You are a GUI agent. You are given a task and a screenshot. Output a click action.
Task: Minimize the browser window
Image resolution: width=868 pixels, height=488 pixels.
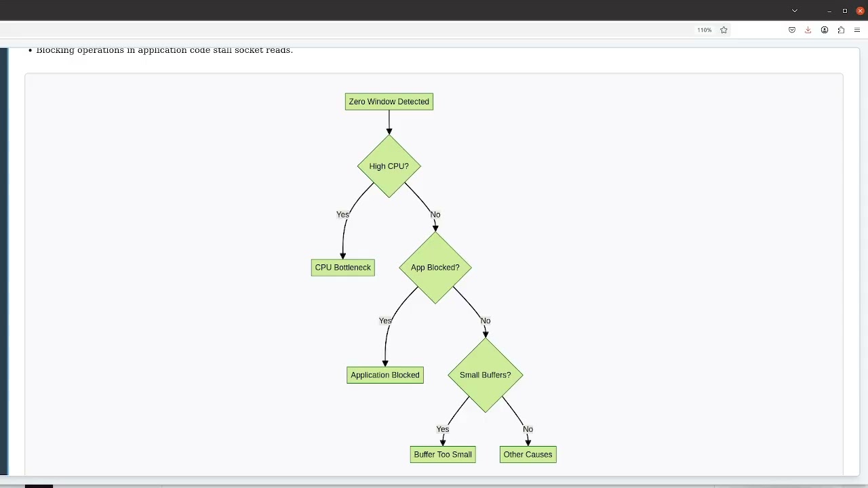pyautogui.click(x=829, y=11)
